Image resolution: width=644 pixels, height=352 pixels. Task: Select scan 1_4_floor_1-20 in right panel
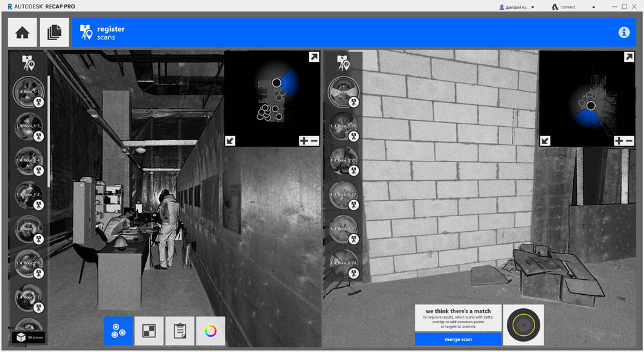343,126
